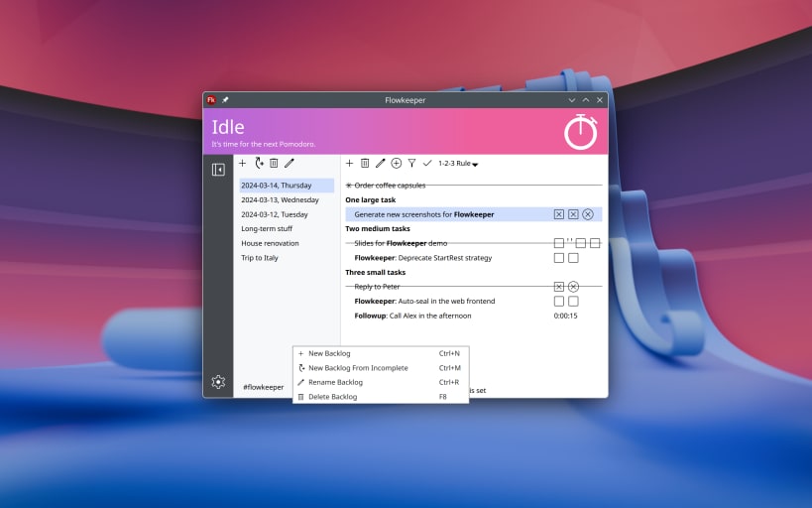Image resolution: width=812 pixels, height=508 pixels.
Task: Select the Trip to Italy backlog
Action: coord(287,258)
